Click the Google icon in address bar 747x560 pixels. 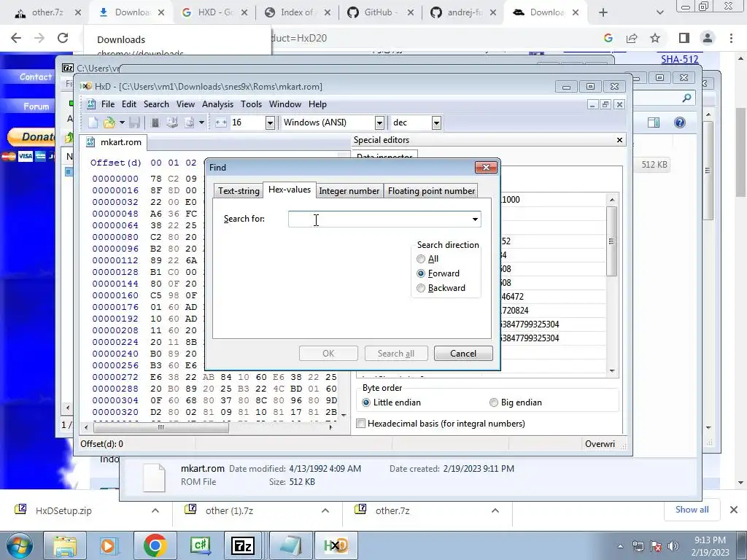[608, 38]
